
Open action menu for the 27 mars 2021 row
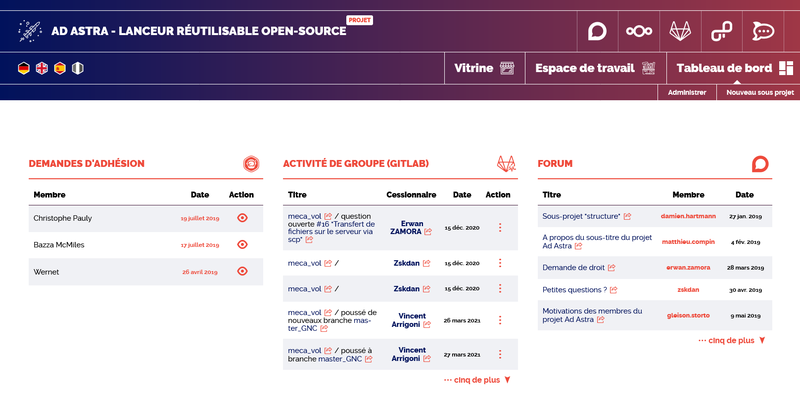point(500,354)
